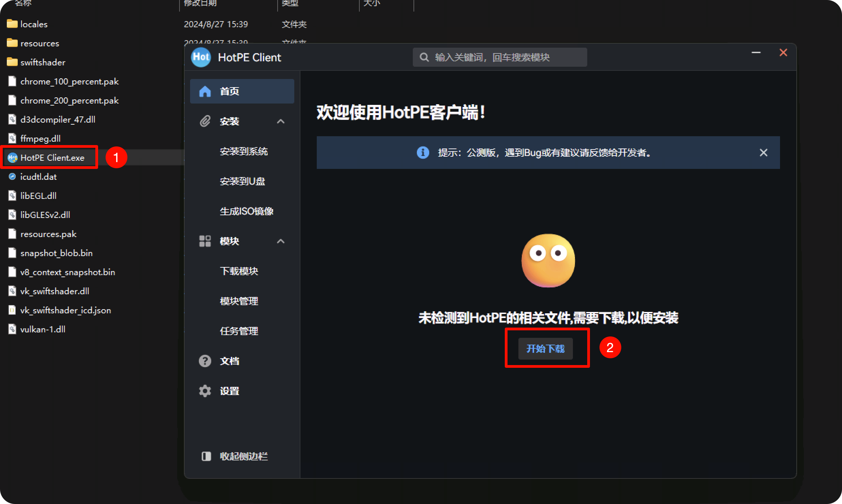Click the libEGL.dll file icon
Image resolution: width=842 pixels, height=504 pixels.
click(x=12, y=195)
